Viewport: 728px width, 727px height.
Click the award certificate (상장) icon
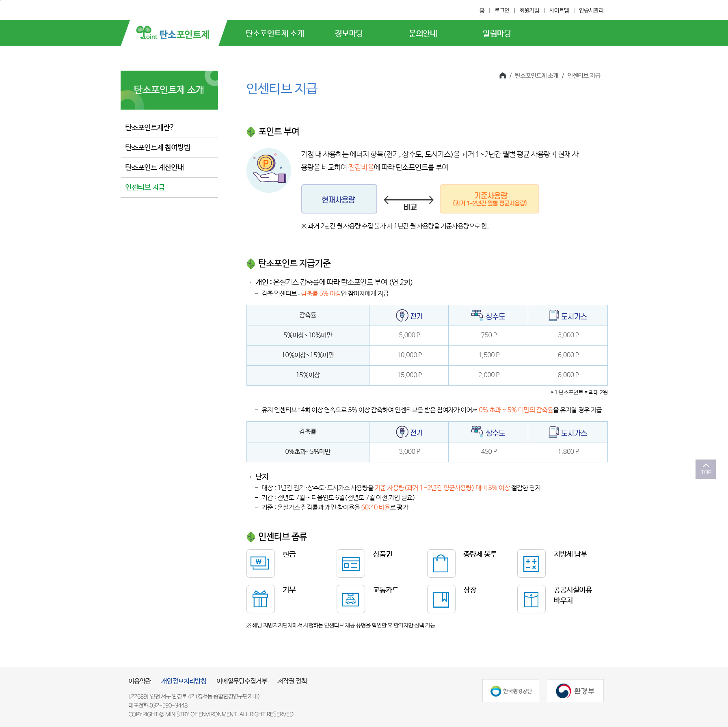(x=441, y=599)
